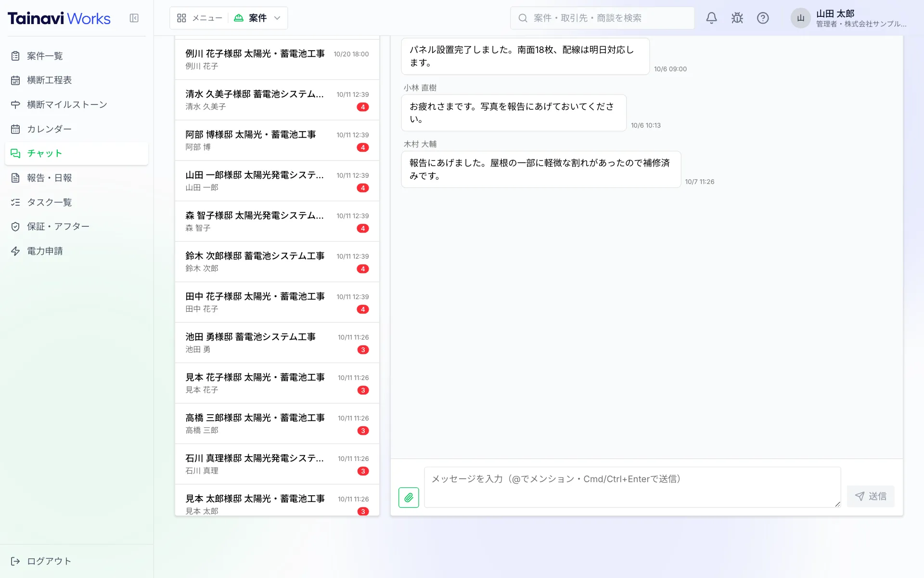
Task: Click 木村 大輔's message 報告にあげました
Action: tap(541, 169)
